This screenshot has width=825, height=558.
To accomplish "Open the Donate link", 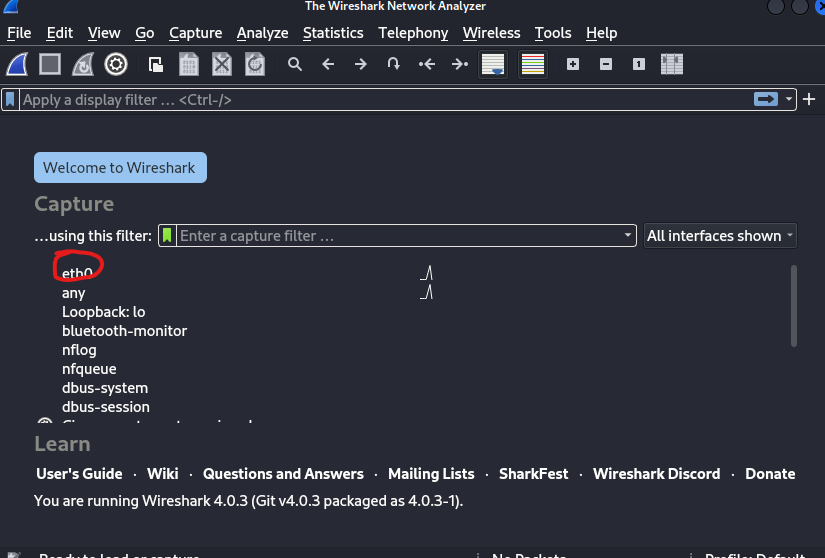I will tap(770, 474).
